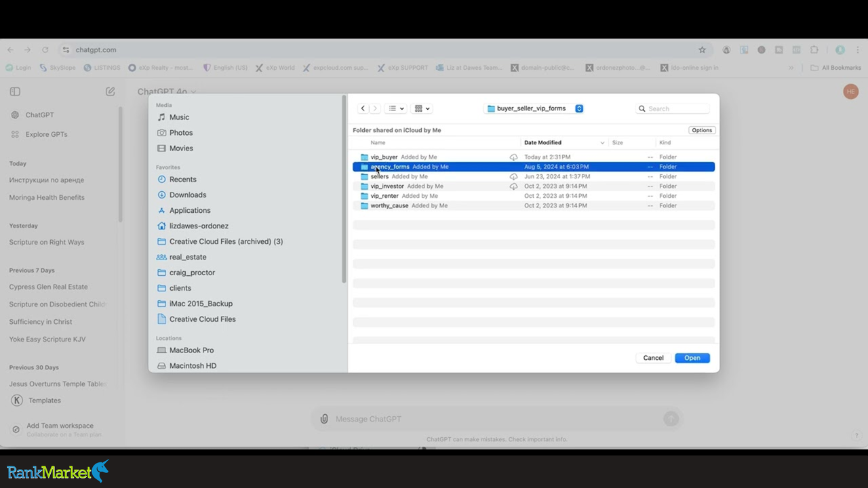Sort by the Size column header
The width and height of the screenshot is (868, 488).
tap(617, 142)
